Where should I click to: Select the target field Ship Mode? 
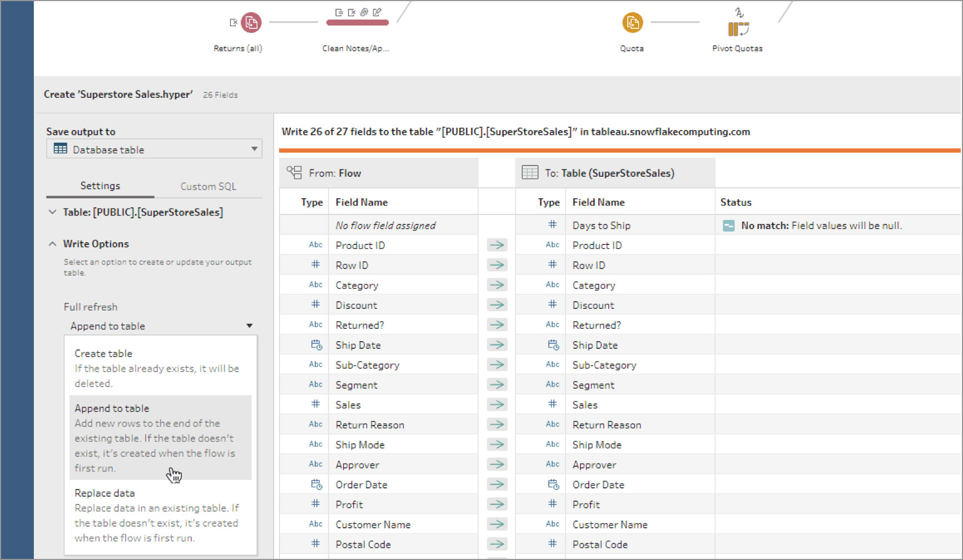click(597, 445)
